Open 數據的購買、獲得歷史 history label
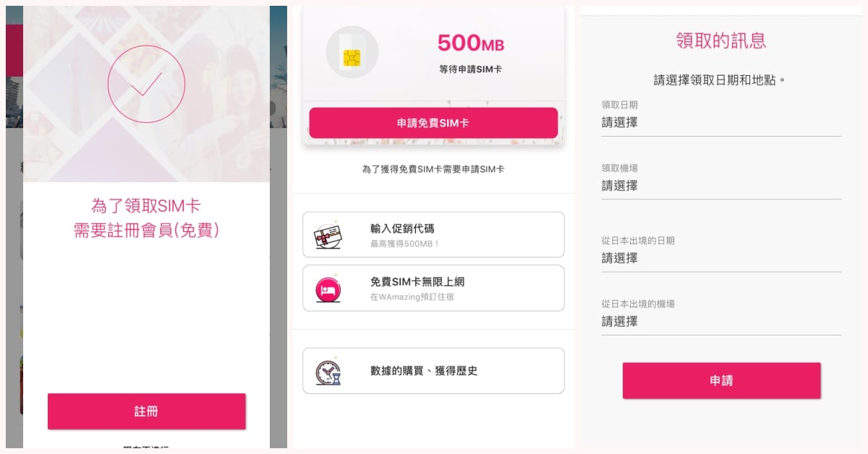868x454 pixels. tap(424, 371)
